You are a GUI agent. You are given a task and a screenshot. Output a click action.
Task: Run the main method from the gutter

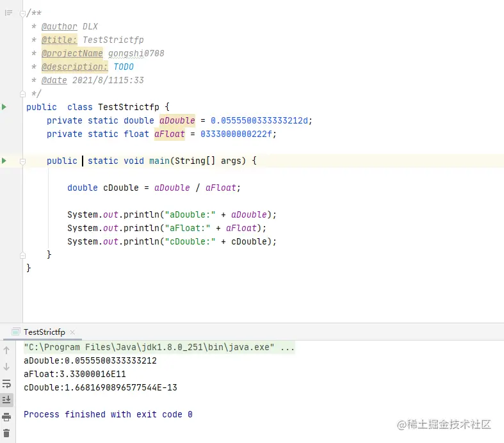pyautogui.click(x=4, y=161)
